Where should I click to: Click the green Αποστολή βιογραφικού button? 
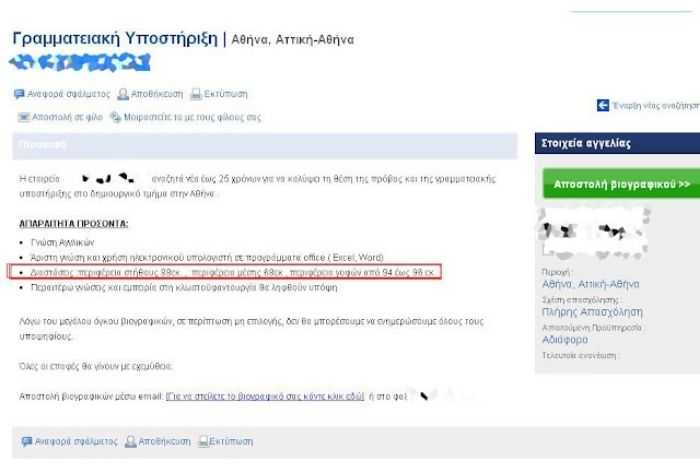621,184
